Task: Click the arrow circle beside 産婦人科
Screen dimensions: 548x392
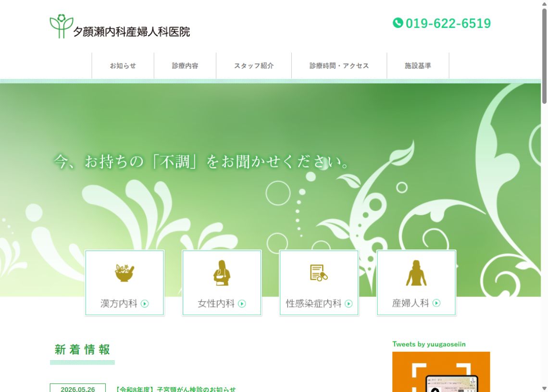Action: coord(436,303)
